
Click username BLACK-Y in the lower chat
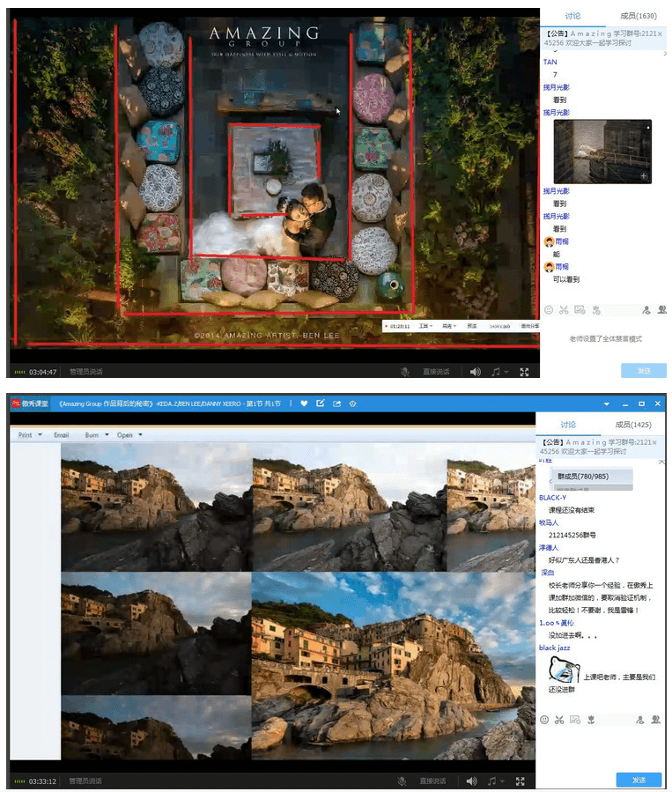coord(552,498)
